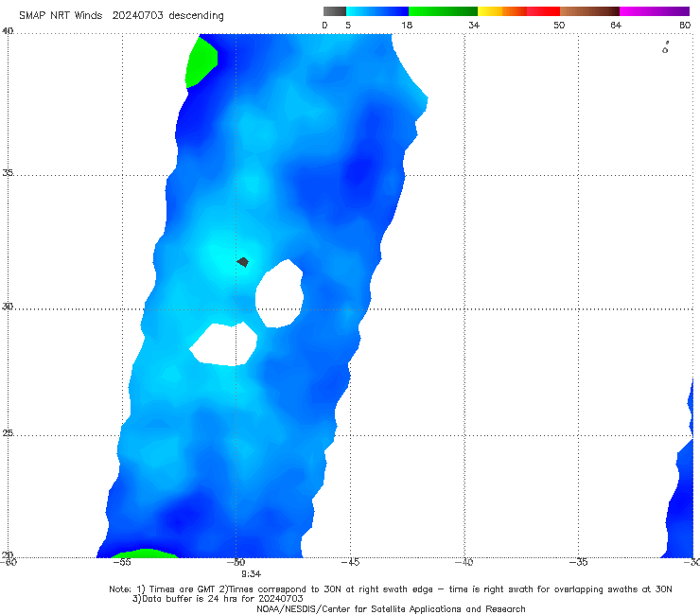Click the "18" label under the color bar
700x615 pixels.
pos(407,25)
